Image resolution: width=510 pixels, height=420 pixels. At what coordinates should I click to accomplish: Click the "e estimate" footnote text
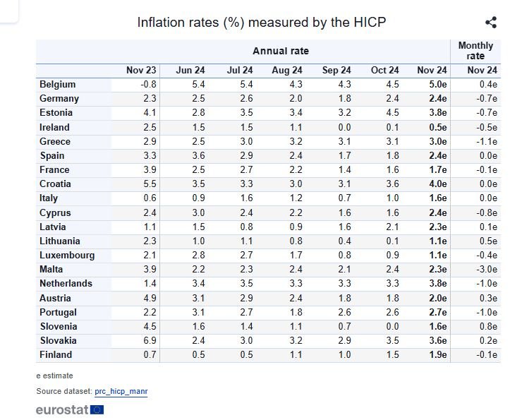[55, 376]
